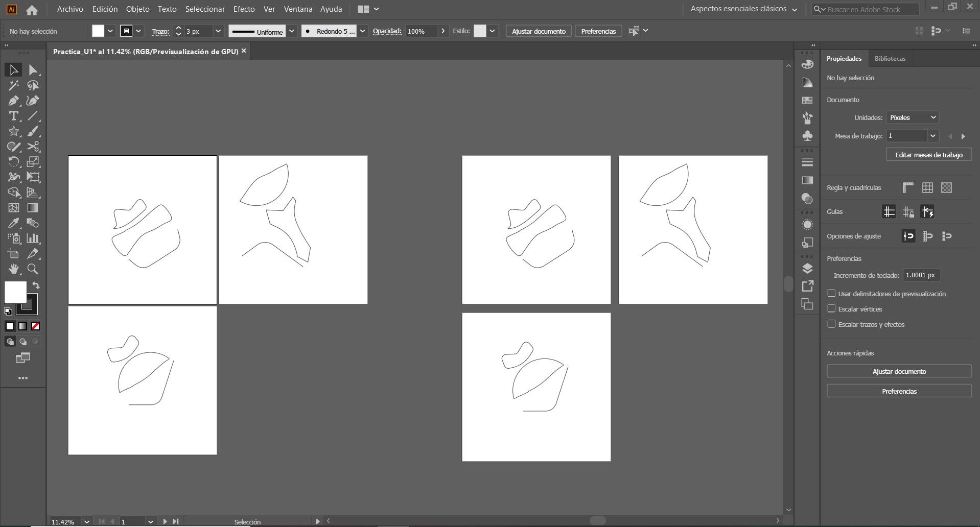The height and width of the screenshot is (527, 980).
Task: Open zoom level 11.42% dropdown
Action: click(87, 522)
